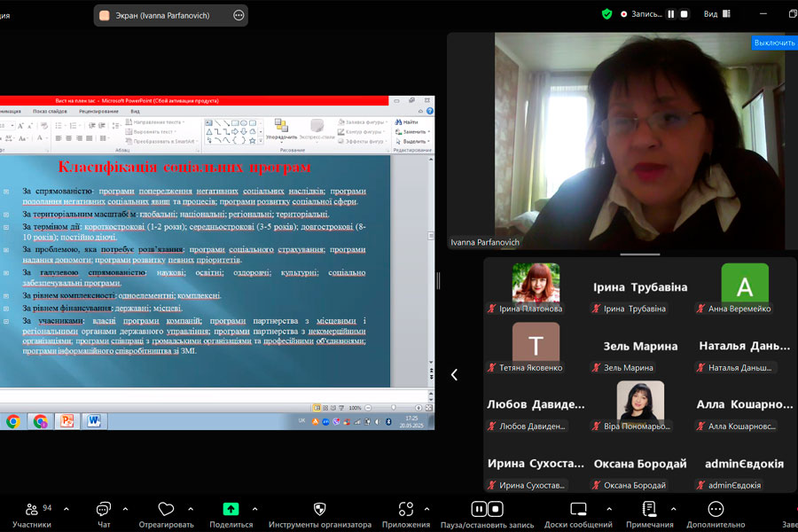Select the Экран (Ivanna Parfanovich) shared screen tab
798x532 pixels.
coord(170,15)
